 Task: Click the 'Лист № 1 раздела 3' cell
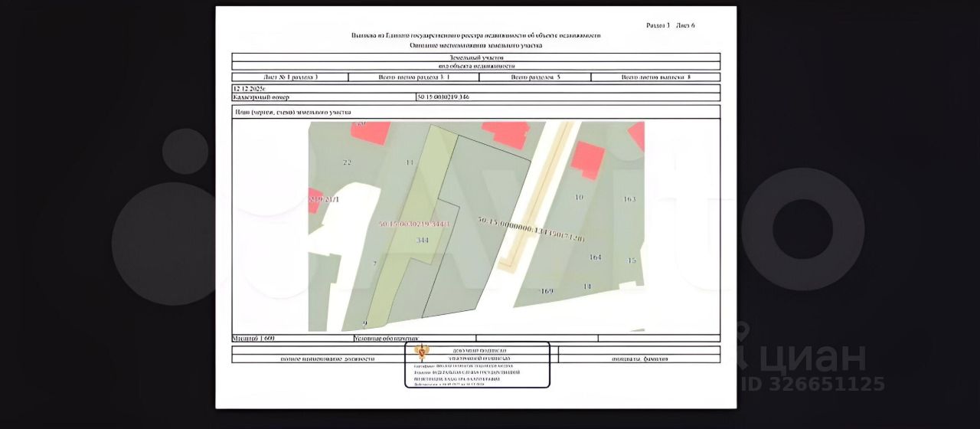[290, 77]
